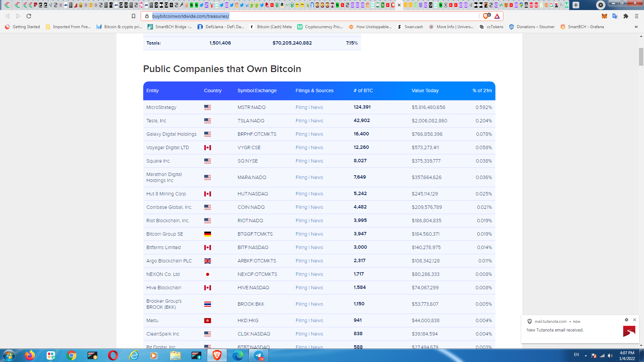Open Hut 8 Mining Corp's Filing link

301,194
